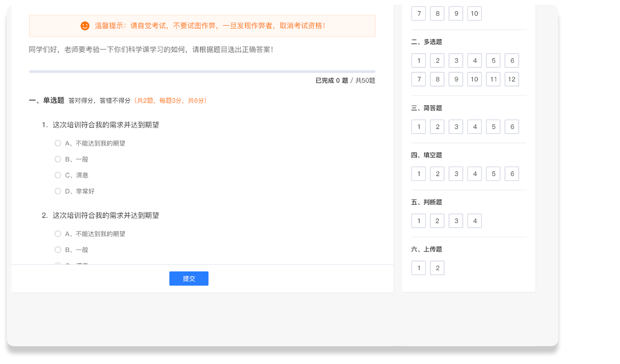Viewport: 620px width, 364px height.
Task: Go to question 1 under 上传题
Action: point(418,268)
